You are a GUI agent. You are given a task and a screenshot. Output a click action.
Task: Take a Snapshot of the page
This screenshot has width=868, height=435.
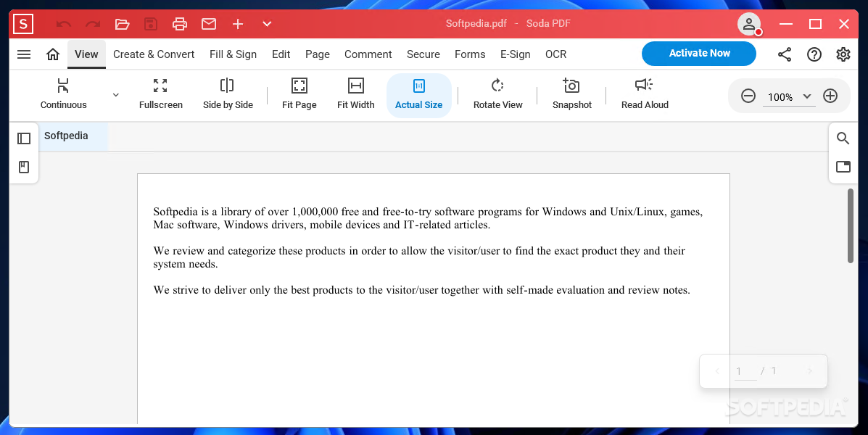tap(572, 94)
